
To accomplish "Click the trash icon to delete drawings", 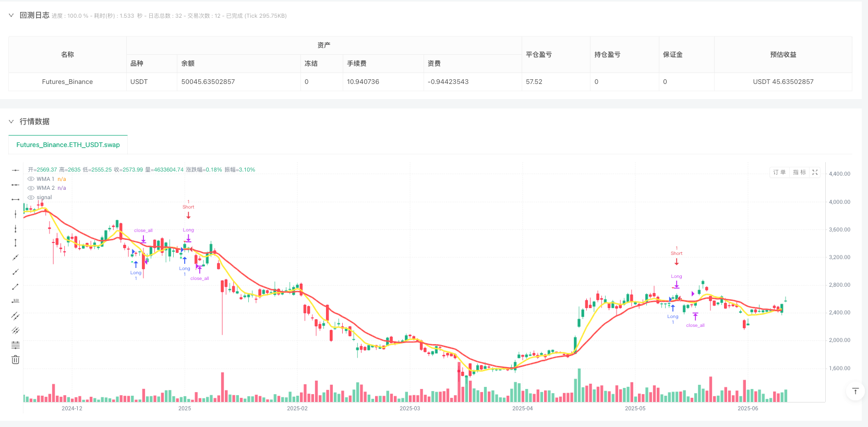I will pos(16,360).
